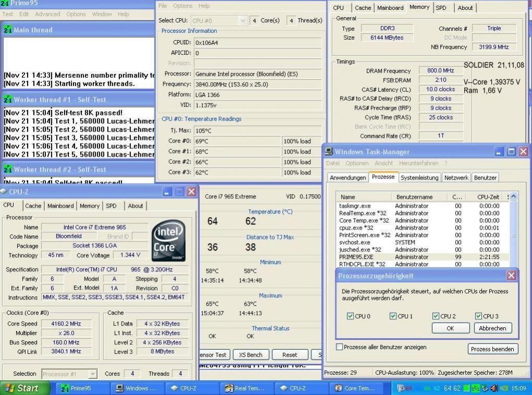The image size is (532, 395).
Task: Open the SPD tab in upper CPU-Z
Action: (x=441, y=8)
